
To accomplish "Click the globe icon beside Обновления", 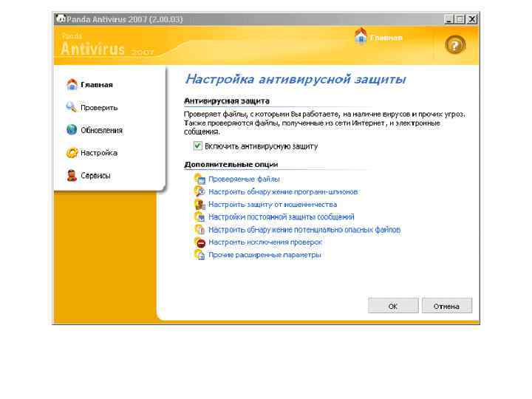I will [72, 129].
